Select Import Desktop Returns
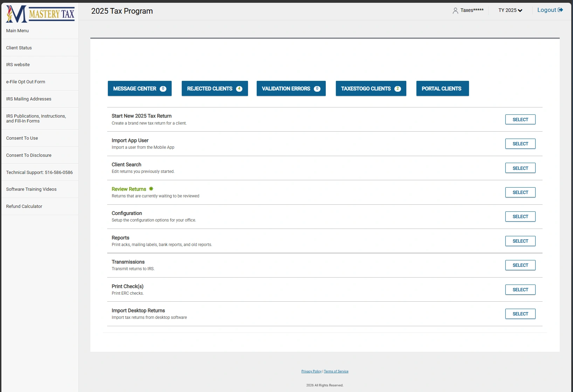Image resolution: width=573 pixels, height=392 pixels. (520, 314)
